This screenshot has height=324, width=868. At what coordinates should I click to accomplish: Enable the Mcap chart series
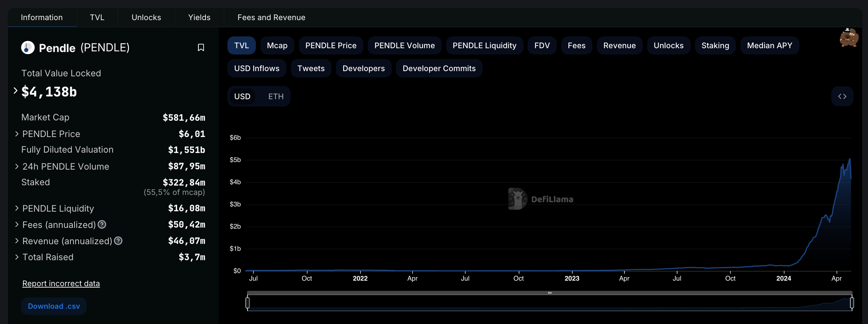click(x=277, y=45)
